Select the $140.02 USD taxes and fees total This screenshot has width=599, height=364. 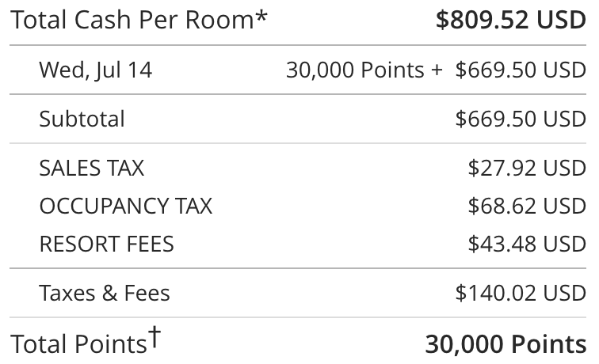coord(521,294)
